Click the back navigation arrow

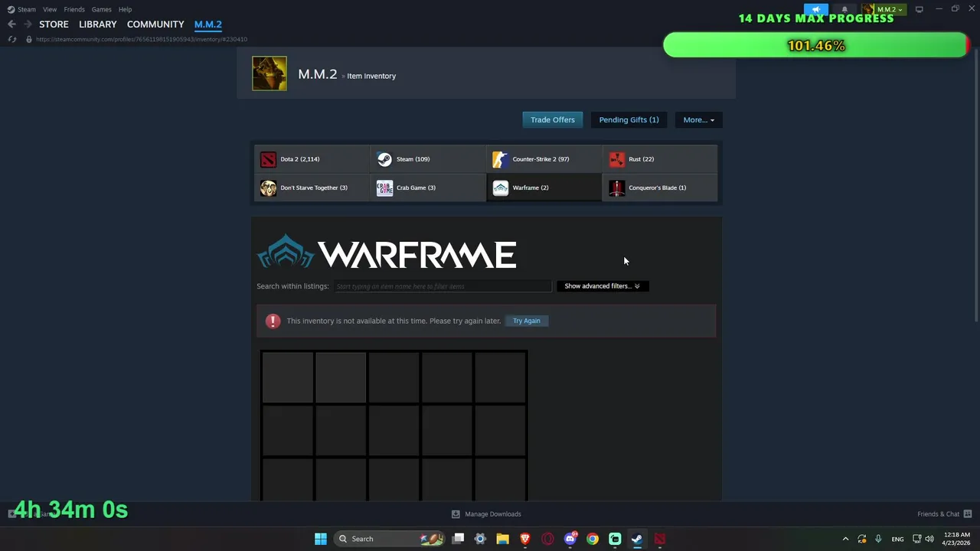pos(11,24)
